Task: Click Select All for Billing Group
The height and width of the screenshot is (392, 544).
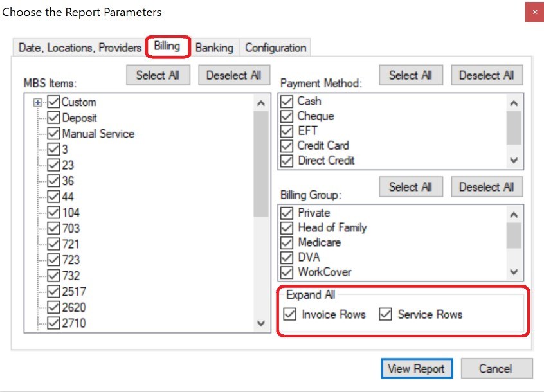Action: 411,187
